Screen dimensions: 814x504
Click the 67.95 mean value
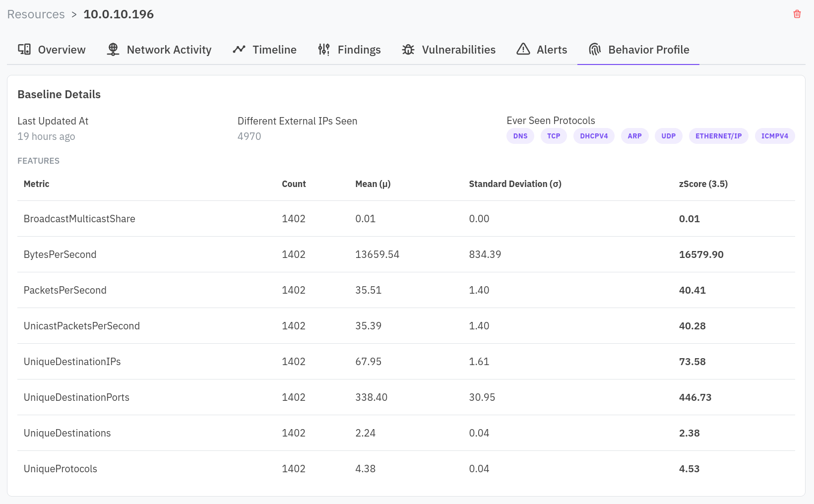[x=369, y=362]
